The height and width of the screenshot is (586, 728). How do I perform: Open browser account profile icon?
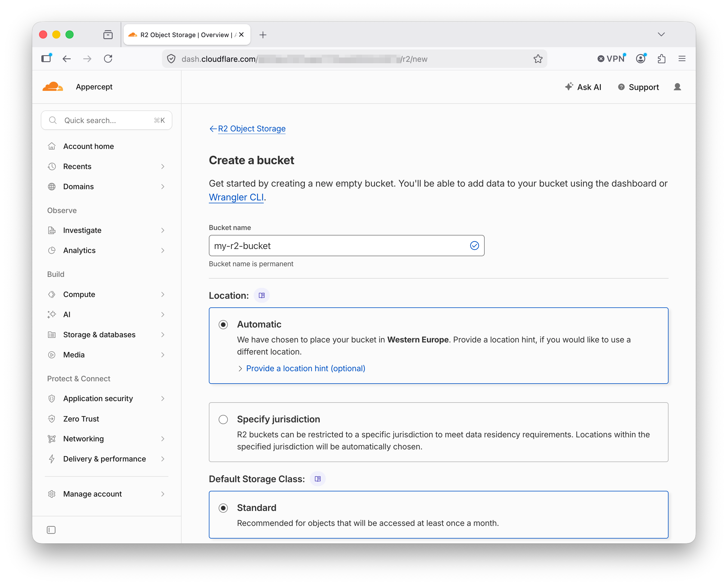[641, 59]
